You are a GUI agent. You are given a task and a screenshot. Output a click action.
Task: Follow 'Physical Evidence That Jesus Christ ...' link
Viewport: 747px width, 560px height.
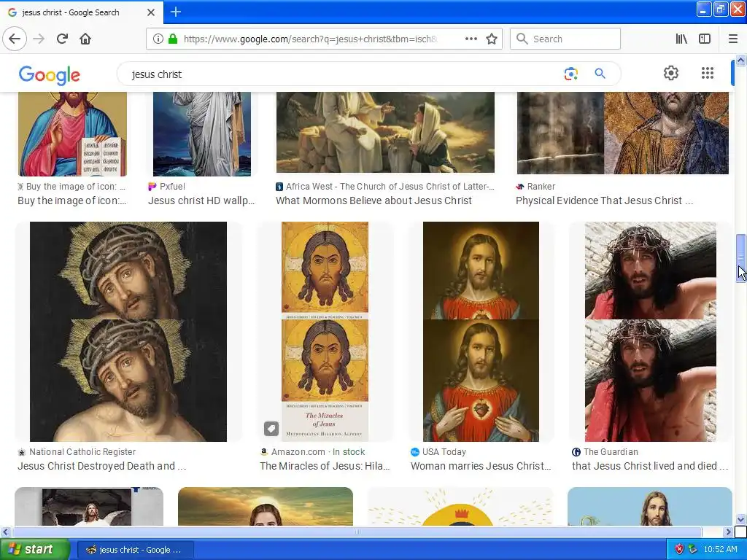click(604, 201)
